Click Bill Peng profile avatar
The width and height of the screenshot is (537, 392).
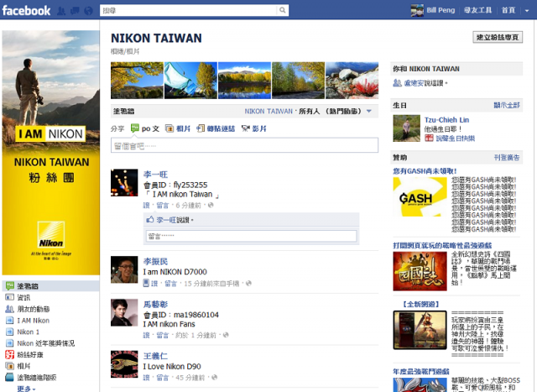tap(417, 10)
